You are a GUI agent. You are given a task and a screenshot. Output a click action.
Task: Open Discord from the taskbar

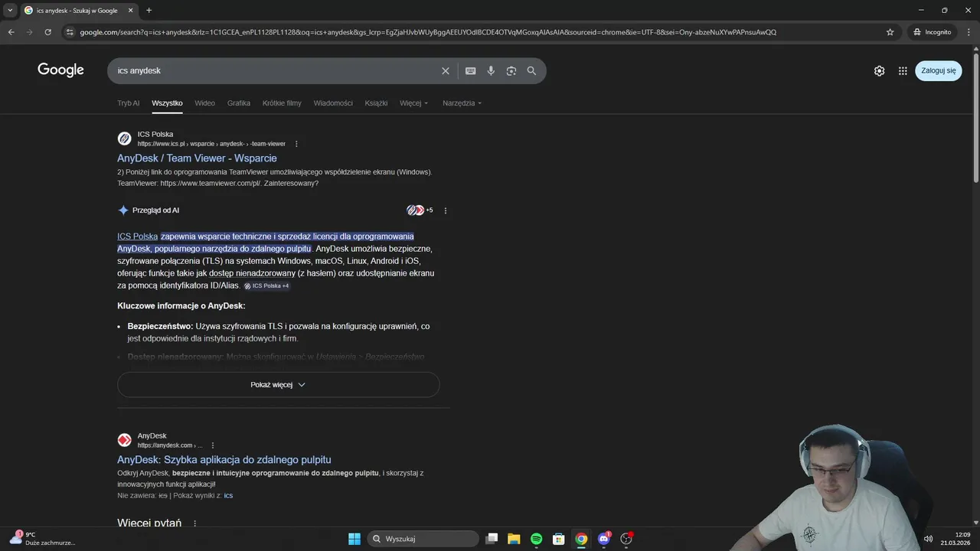(603, 539)
